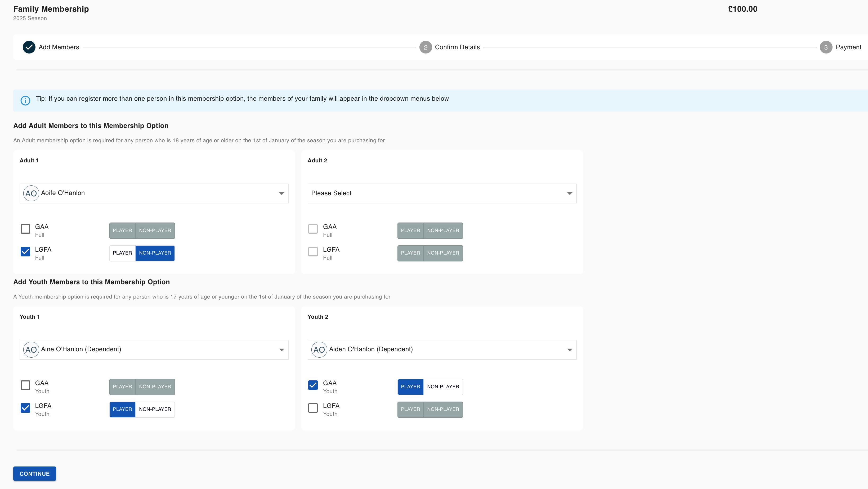
Task: Check the LGFA Youth box for Youth 2
Action: point(313,408)
